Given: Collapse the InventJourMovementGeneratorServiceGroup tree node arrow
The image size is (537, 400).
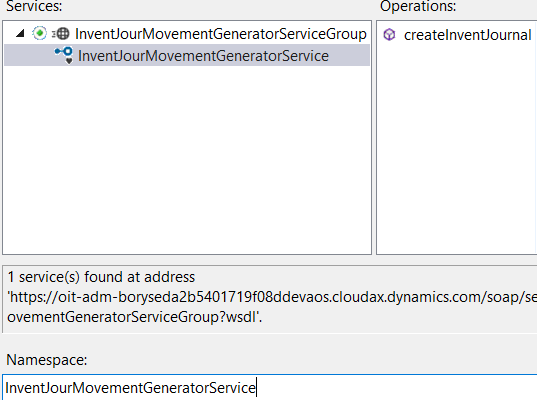Looking at the screenshot, I should click(x=20, y=33).
